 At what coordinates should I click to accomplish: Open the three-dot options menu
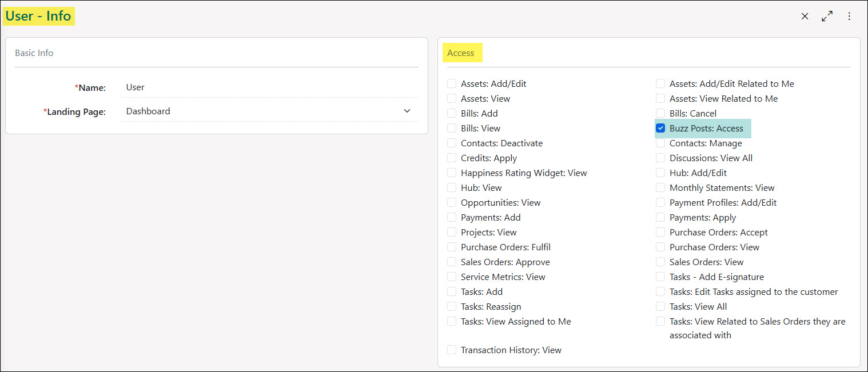point(849,16)
